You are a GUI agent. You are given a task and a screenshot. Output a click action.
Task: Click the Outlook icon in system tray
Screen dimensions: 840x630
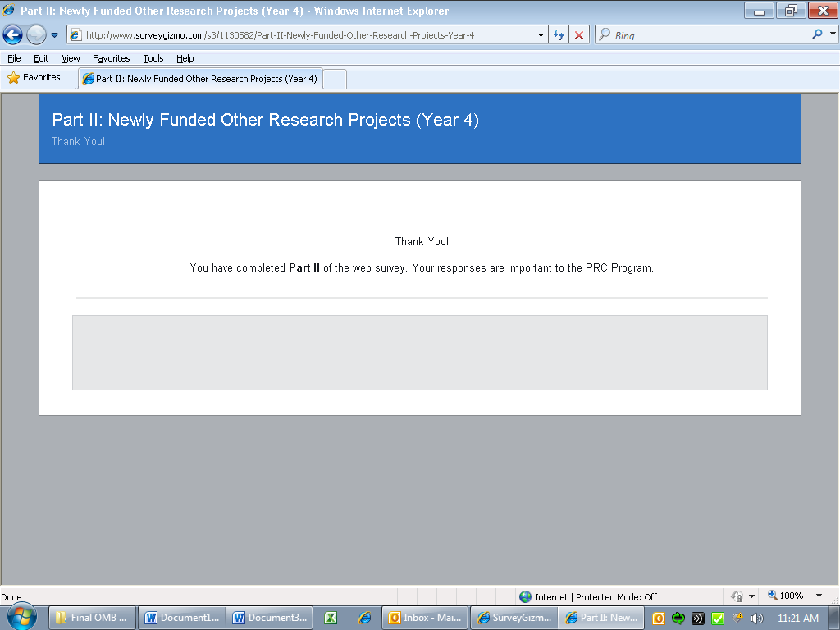(659, 619)
